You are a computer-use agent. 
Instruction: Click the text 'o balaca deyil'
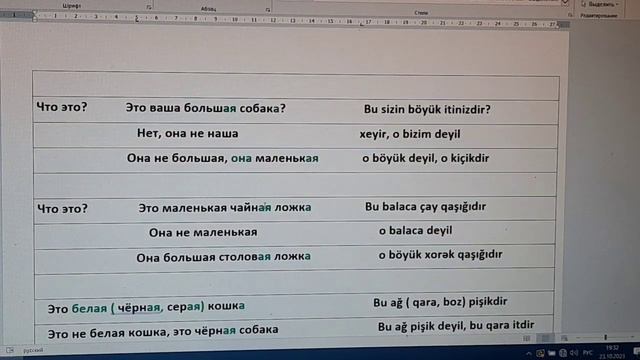416,231
